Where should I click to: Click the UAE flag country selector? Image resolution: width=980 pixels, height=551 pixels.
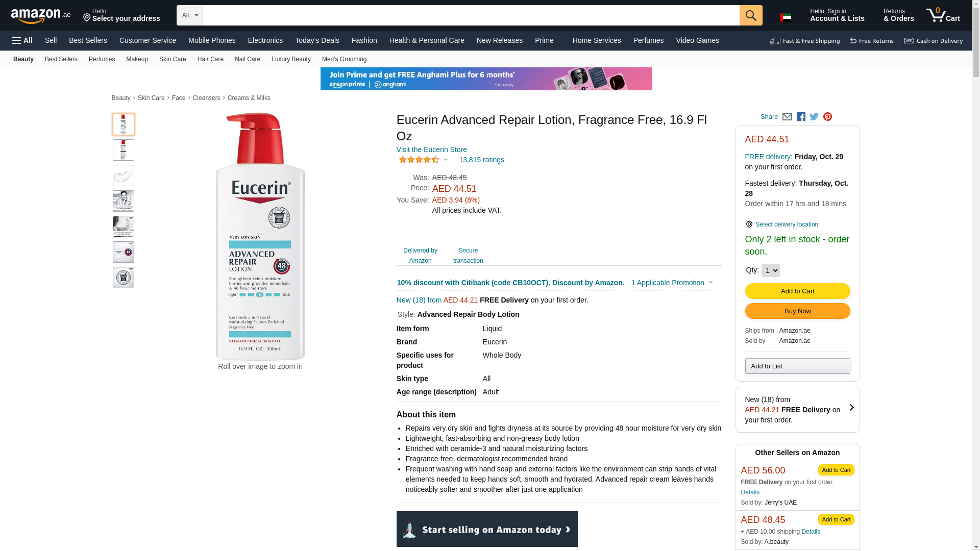tap(786, 17)
